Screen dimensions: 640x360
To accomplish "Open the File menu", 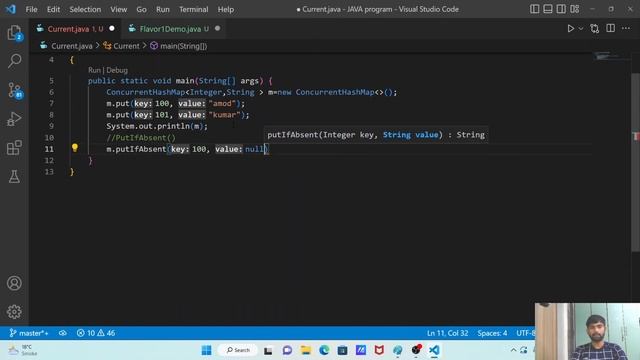I will [x=31, y=9].
